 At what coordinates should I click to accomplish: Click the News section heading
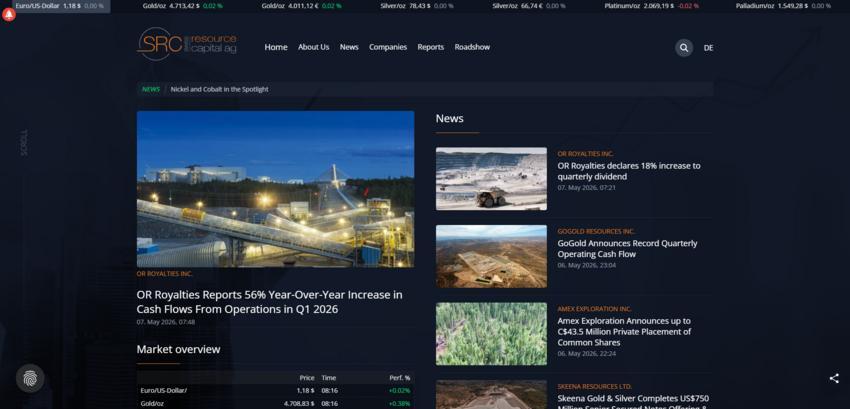coord(449,118)
